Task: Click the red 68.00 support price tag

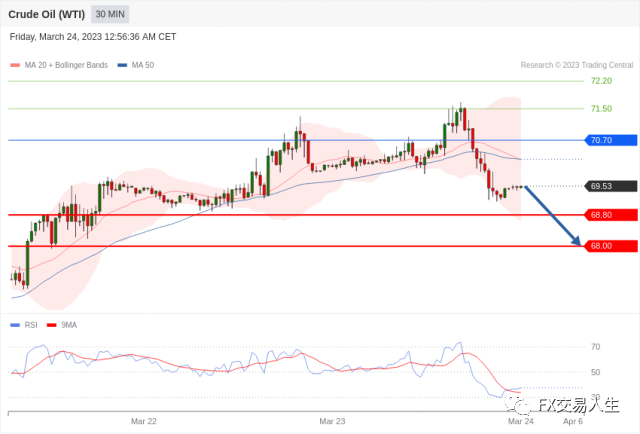Action: (611, 246)
